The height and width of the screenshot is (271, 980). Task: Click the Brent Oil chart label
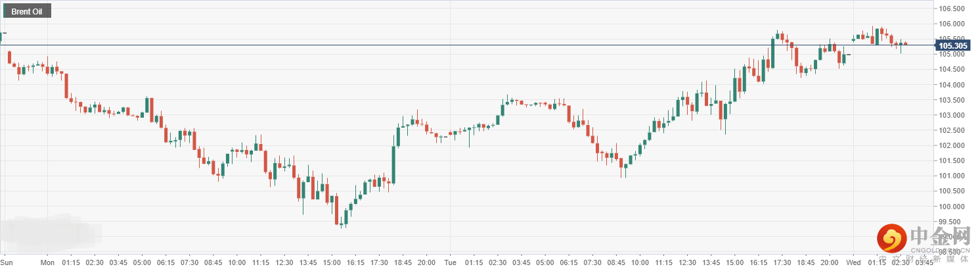click(x=27, y=12)
